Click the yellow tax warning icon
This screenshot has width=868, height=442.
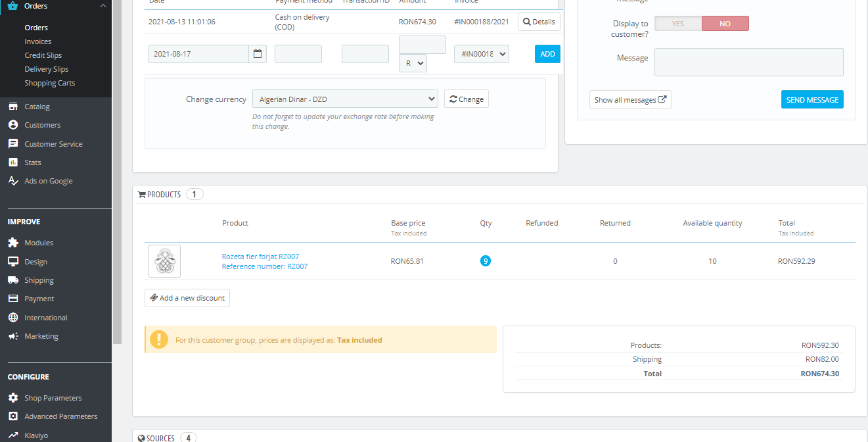[x=159, y=339]
